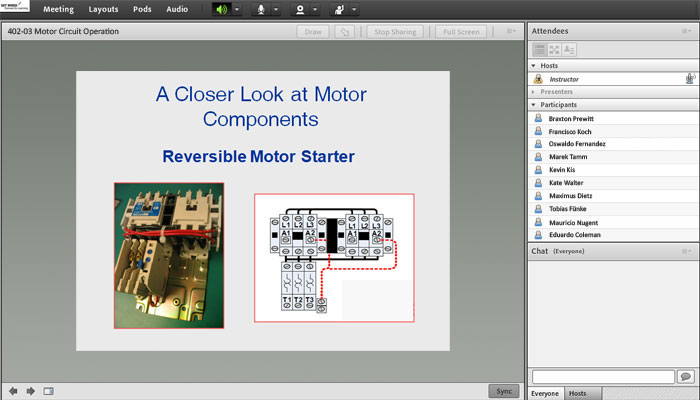The image size is (700, 400).
Task: Expand the Presenters group
Action: pyautogui.click(x=533, y=91)
